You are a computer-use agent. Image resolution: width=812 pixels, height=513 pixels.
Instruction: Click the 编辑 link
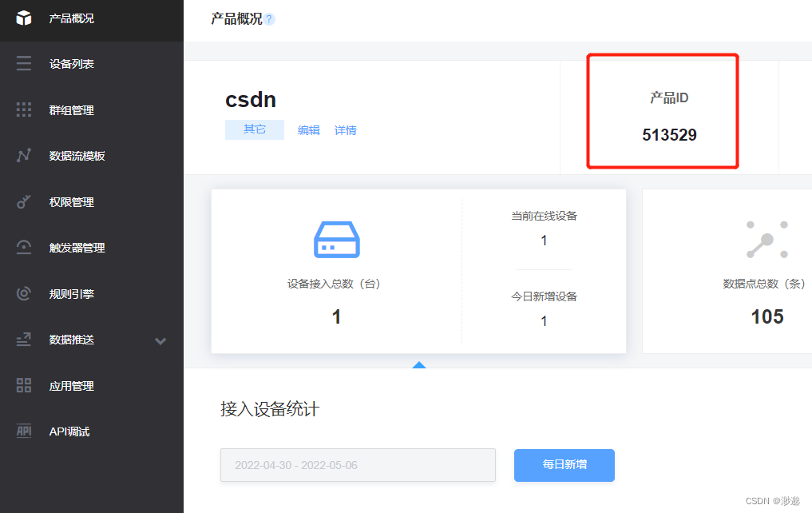(x=308, y=129)
